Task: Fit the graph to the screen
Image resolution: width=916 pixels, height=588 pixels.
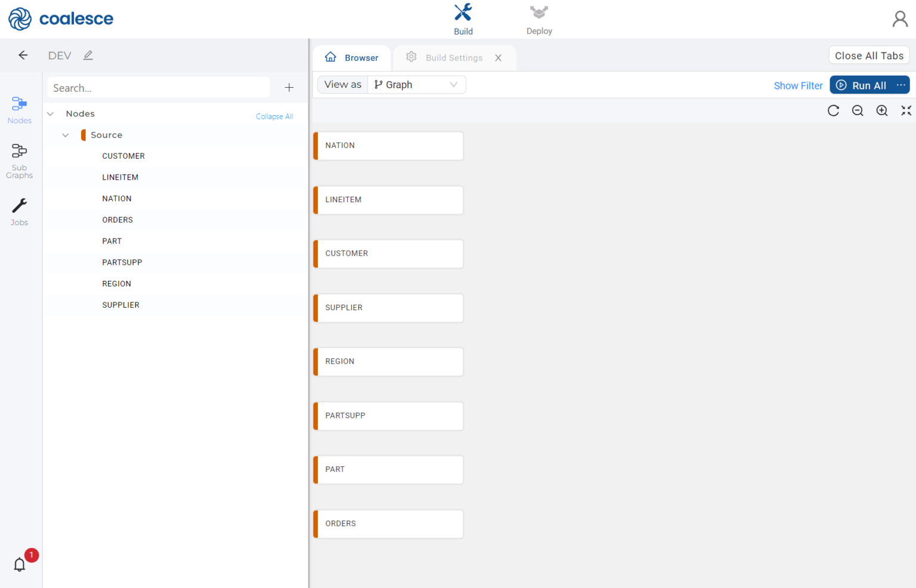Action: [906, 110]
